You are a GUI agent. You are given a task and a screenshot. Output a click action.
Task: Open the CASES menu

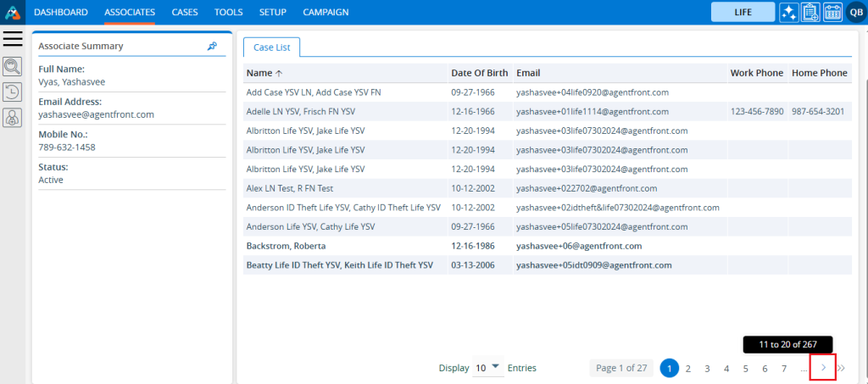185,12
